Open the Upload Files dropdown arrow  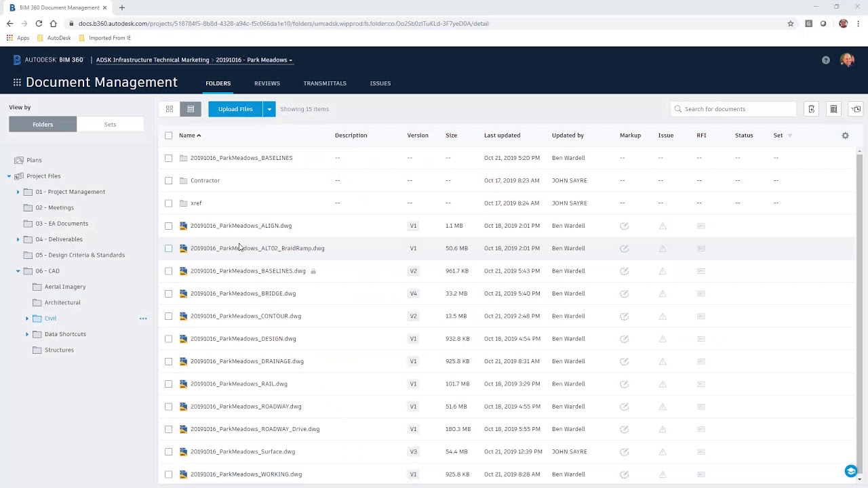coord(269,109)
